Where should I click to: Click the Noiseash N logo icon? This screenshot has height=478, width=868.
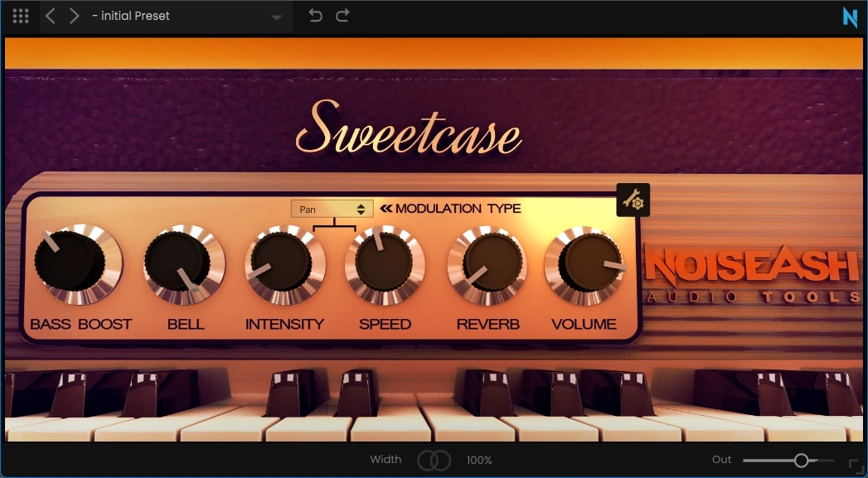850,17
